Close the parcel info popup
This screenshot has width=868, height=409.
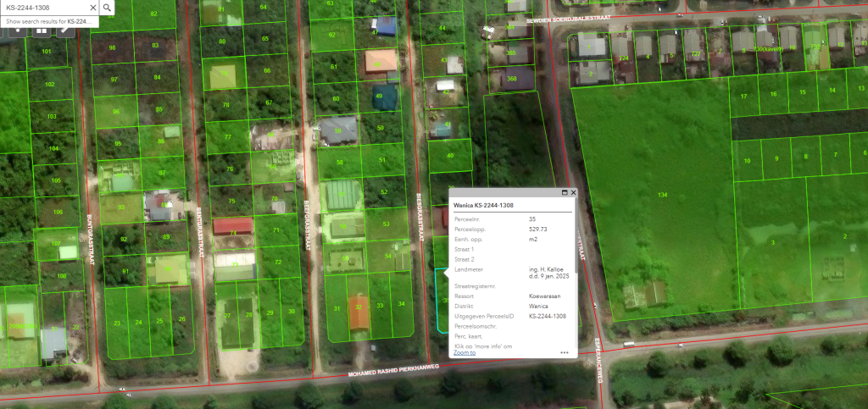574,193
